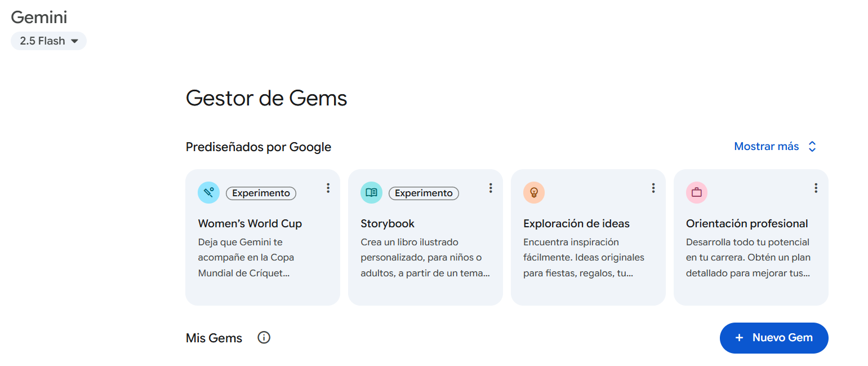Click the plus icon on Nuevo Gem

(x=738, y=338)
